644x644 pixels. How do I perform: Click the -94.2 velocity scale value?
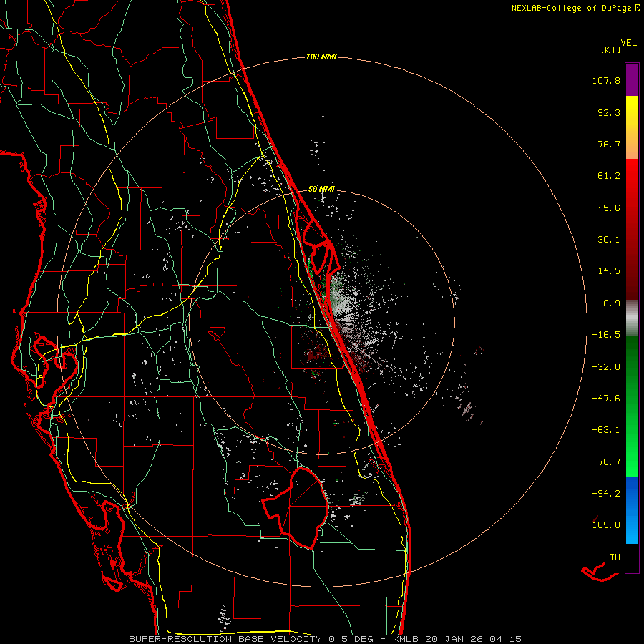click(606, 494)
